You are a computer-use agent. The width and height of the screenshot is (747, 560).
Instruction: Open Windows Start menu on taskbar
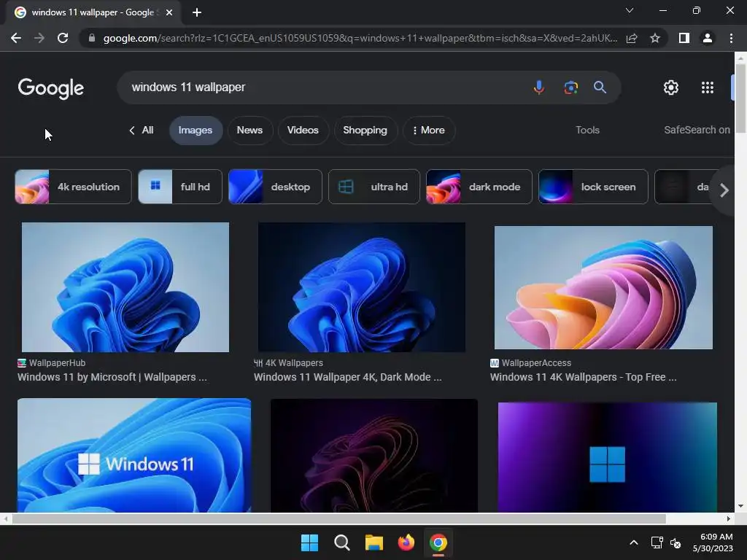click(x=309, y=542)
